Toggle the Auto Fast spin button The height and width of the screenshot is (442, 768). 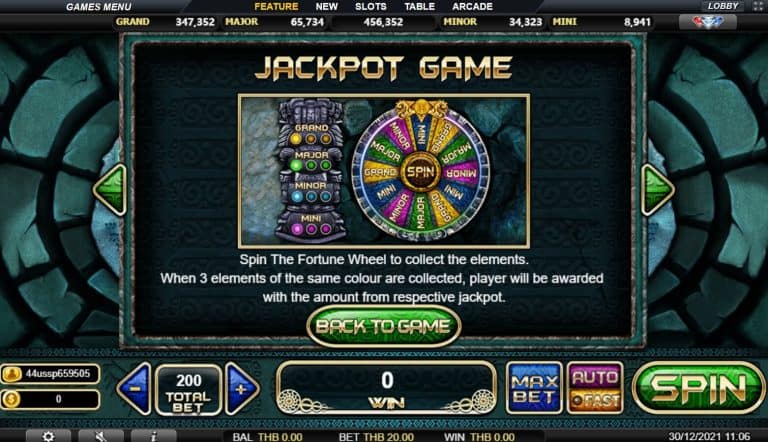point(595,388)
